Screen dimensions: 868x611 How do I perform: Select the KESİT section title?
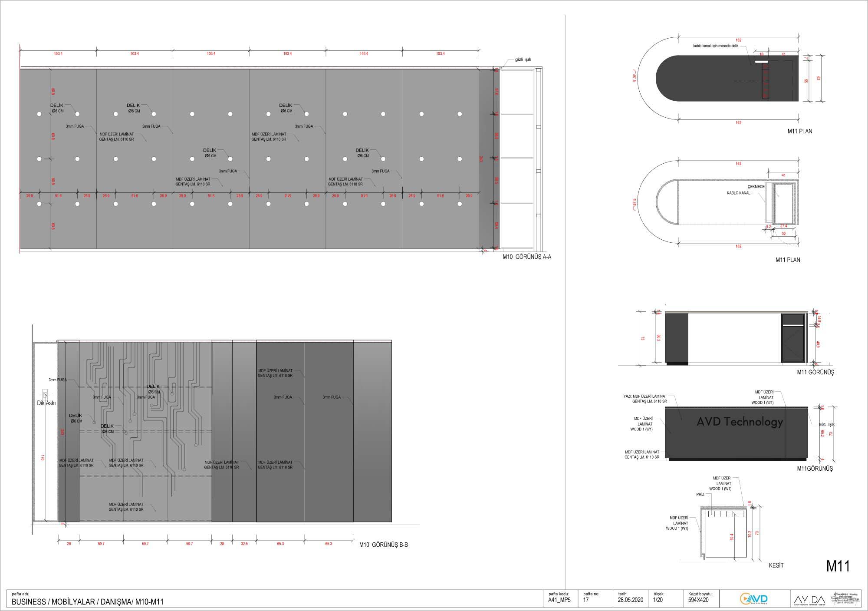(776, 565)
